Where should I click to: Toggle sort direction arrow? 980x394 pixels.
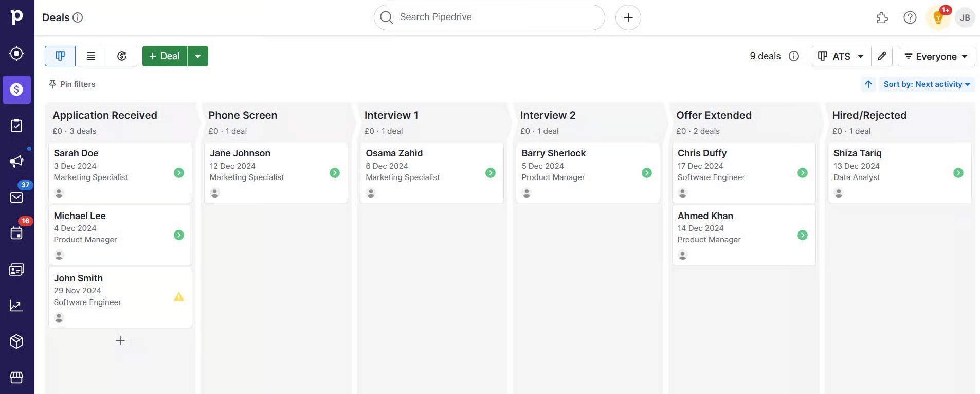click(x=868, y=84)
